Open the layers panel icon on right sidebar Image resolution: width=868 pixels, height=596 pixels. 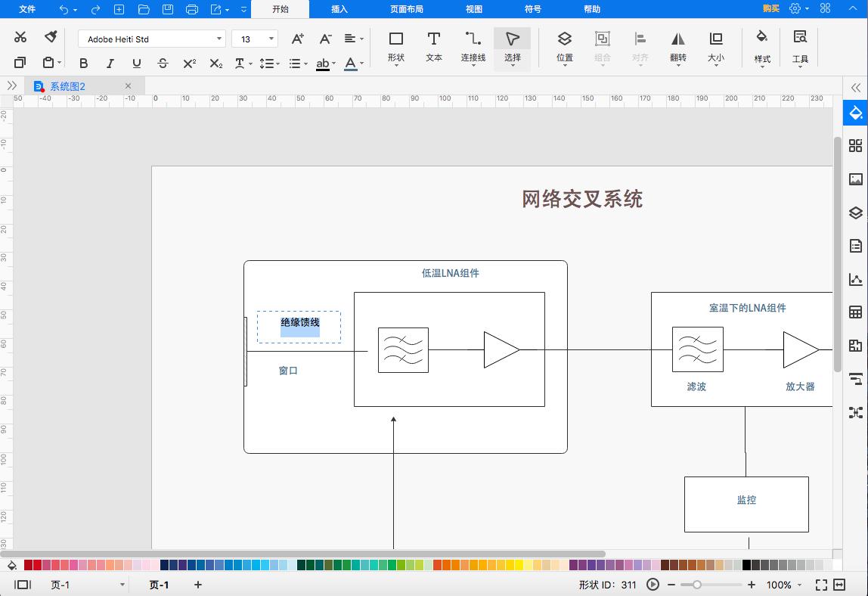pyautogui.click(x=855, y=213)
